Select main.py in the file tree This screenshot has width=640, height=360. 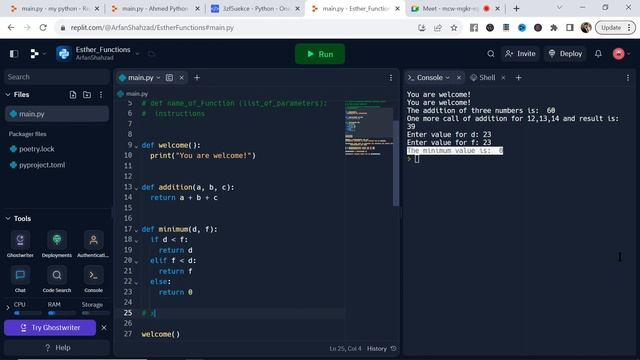coord(57,114)
